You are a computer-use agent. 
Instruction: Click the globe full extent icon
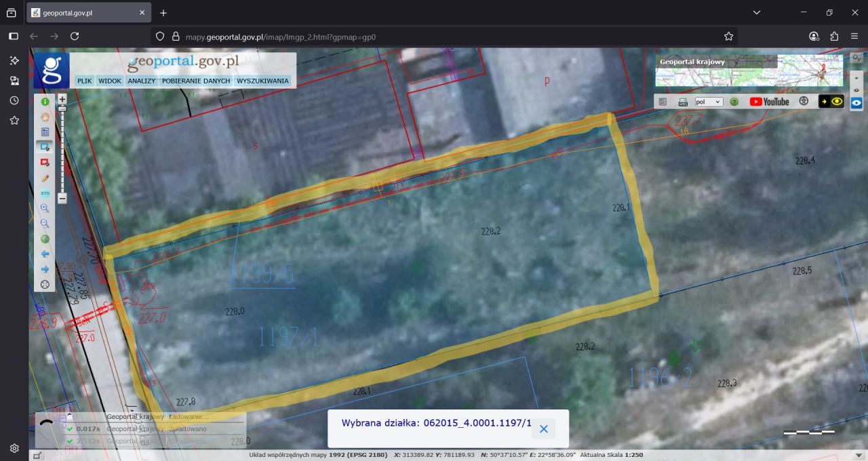coord(45,239)
